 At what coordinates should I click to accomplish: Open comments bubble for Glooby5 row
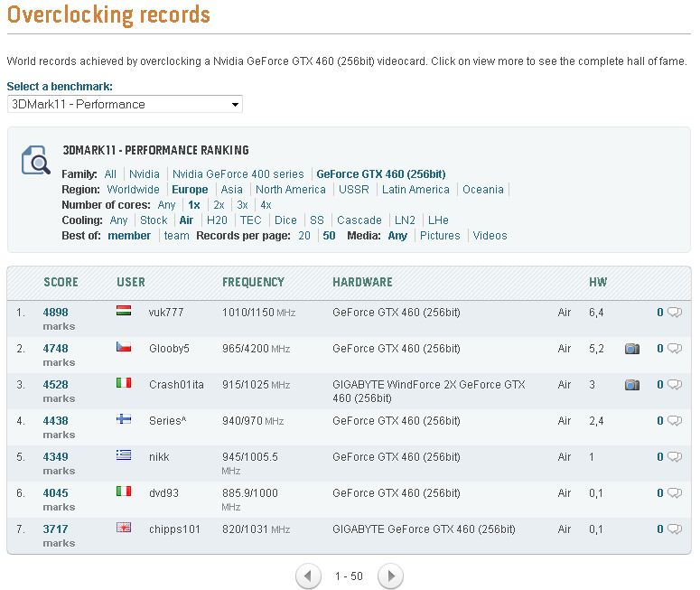pos(675,349)
